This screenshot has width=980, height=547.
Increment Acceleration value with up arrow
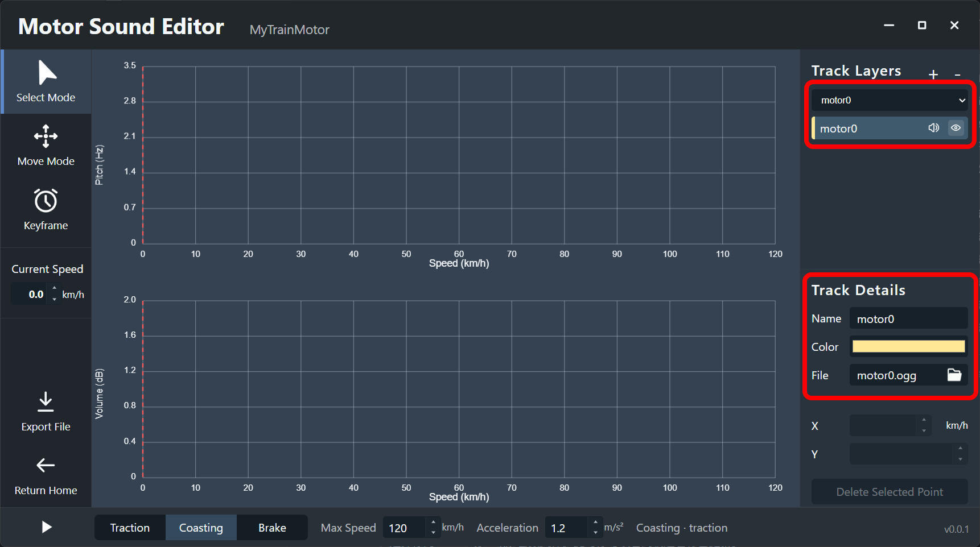[x=595, y=522]
